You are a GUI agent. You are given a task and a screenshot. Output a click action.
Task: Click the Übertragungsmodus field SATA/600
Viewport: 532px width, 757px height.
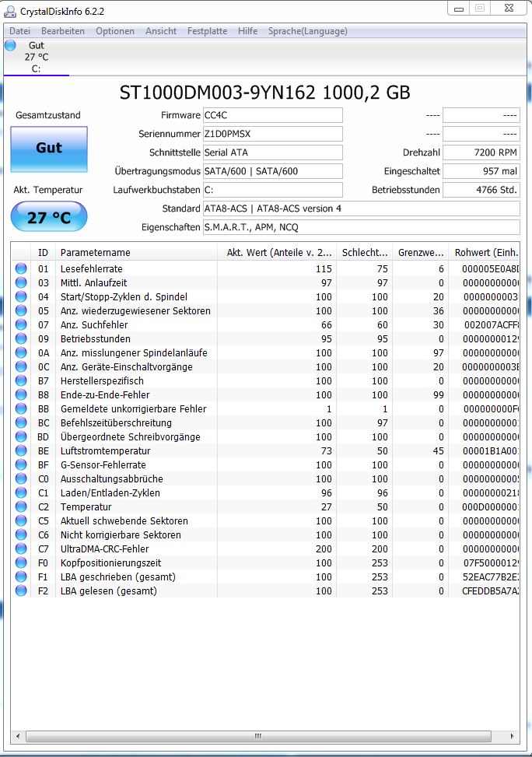273,171
